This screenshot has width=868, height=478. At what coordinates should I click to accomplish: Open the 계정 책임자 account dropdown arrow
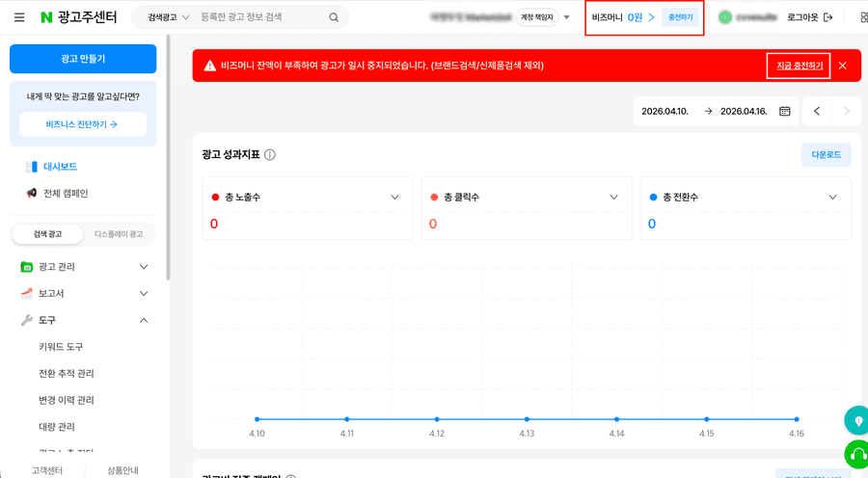pyautogui.click(x=566, y=17)
